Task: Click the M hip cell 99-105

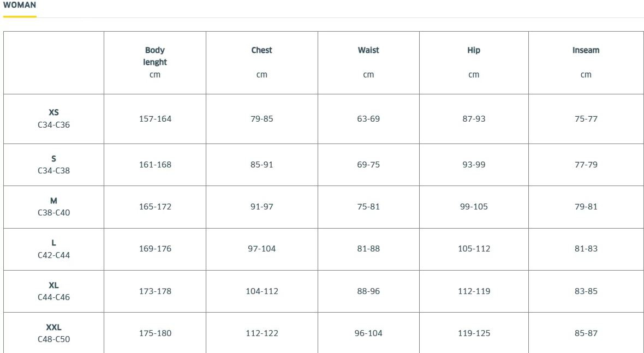Action: (x=474, y=207)
